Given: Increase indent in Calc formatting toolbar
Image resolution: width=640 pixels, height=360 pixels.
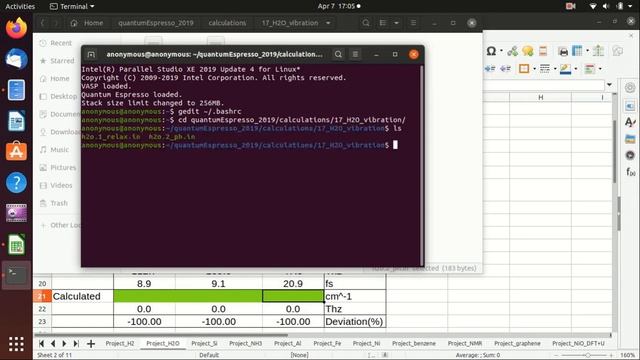Looking at the screenshot, I should [x=490, y=69].
